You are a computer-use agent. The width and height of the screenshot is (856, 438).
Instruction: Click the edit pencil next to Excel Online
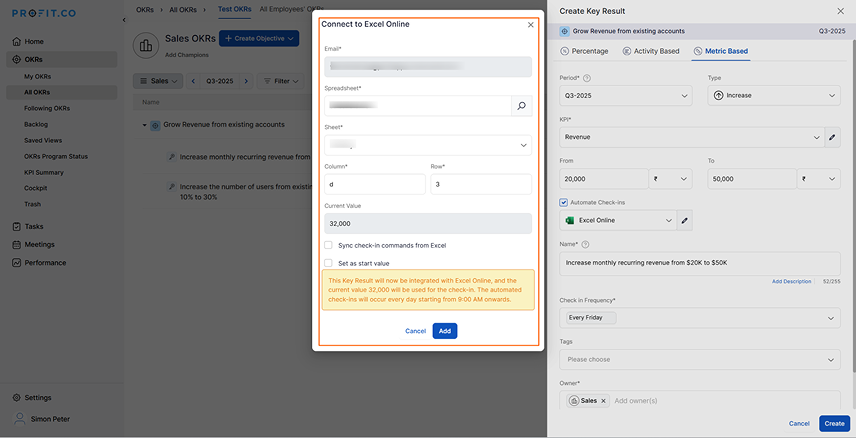[685, 221]
